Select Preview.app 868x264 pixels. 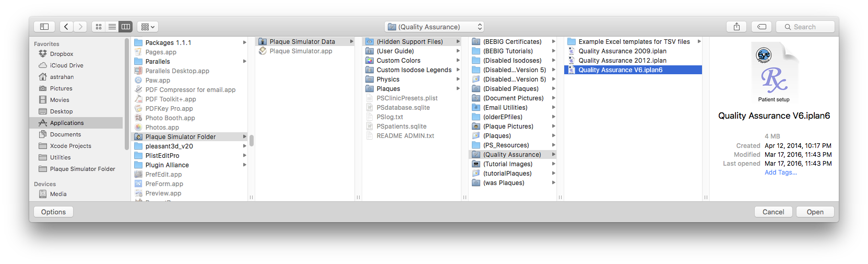pyautogui.click(x=163, y=193)
